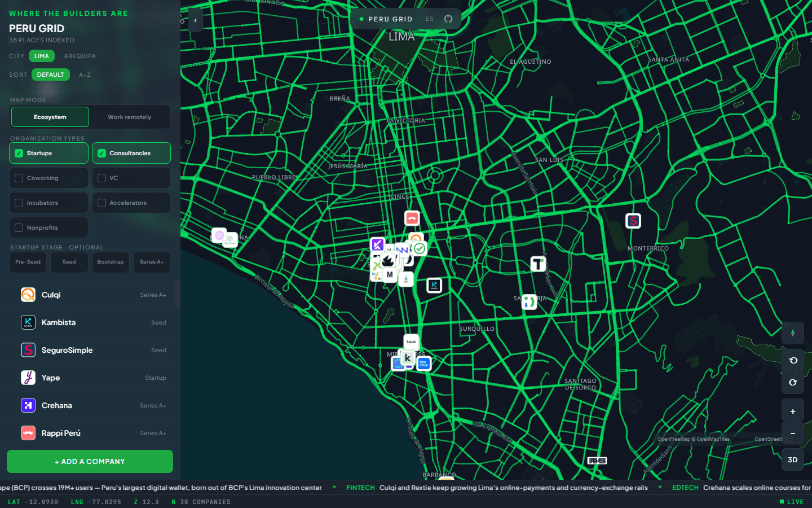Image resolution: width=812 pixels, height=508 pixels.
Task: Switch language to ES
Action: pyautogui.click(x=430, y=19)
